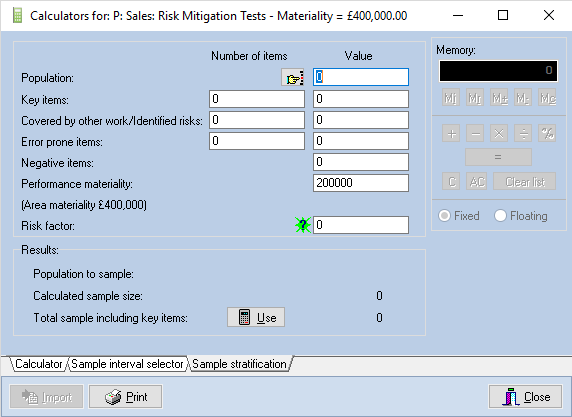Image resolution: width=572 pixels, height=417 pixels.
Task: Click the Import button
Action: pyautogui.click(x=47, y=397)
